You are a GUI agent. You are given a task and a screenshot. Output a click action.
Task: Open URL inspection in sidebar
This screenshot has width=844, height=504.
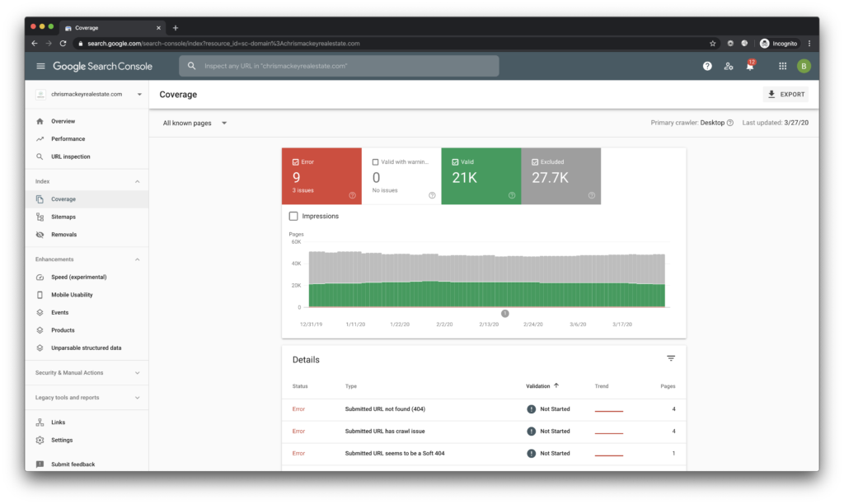pos(87,157)
